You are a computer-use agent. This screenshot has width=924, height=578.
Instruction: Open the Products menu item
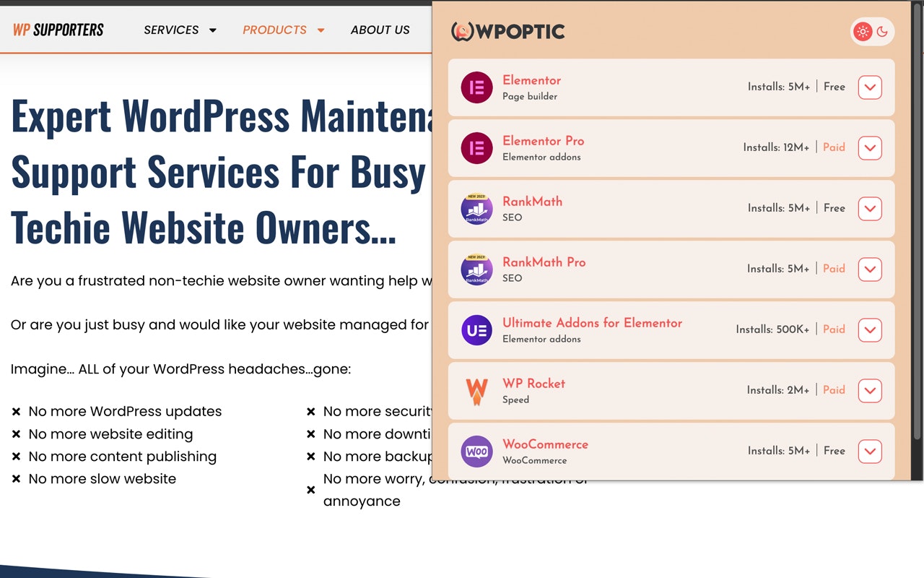pos(274,30)
